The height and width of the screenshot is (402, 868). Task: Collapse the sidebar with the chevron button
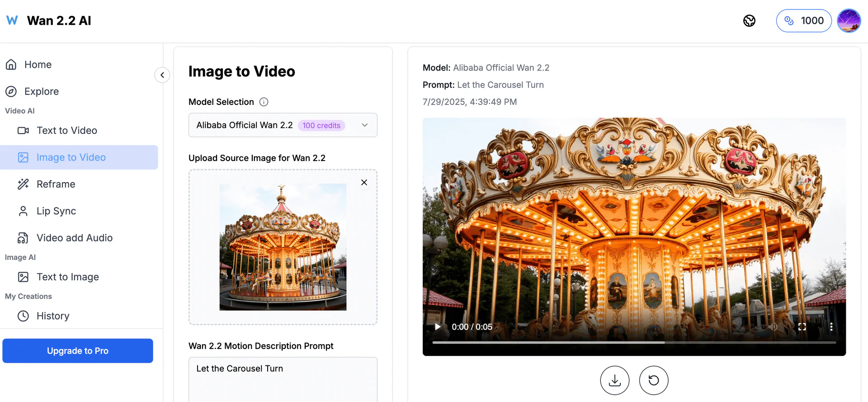coord(162,75)
